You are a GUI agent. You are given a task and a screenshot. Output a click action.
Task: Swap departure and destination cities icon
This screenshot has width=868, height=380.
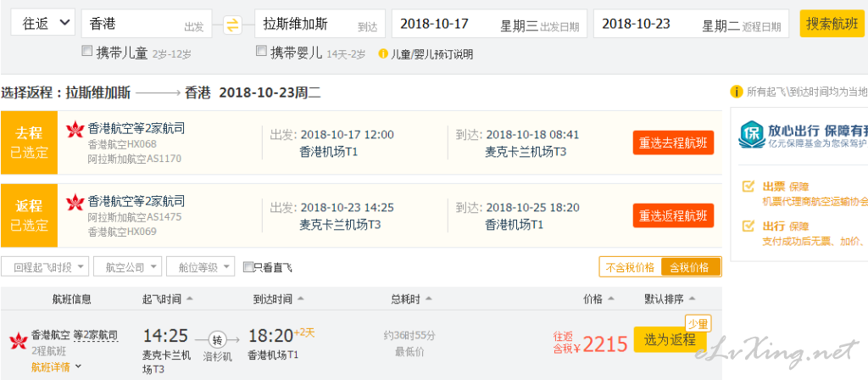click(233, 25)
